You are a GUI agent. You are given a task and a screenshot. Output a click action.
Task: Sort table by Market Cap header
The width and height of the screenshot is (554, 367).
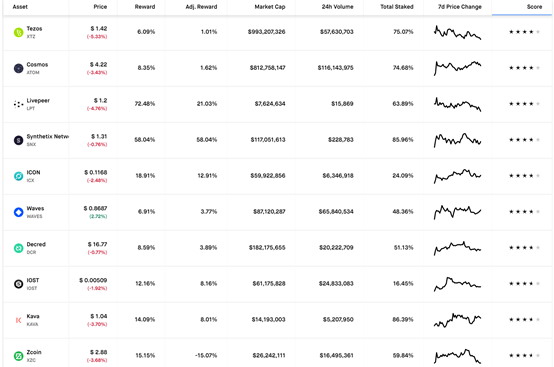270,7
